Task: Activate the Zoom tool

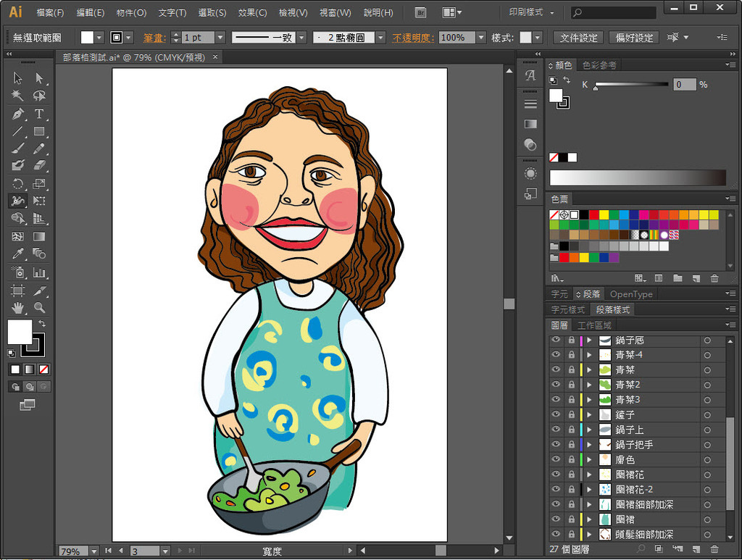Action: click(x=39, y=307)
